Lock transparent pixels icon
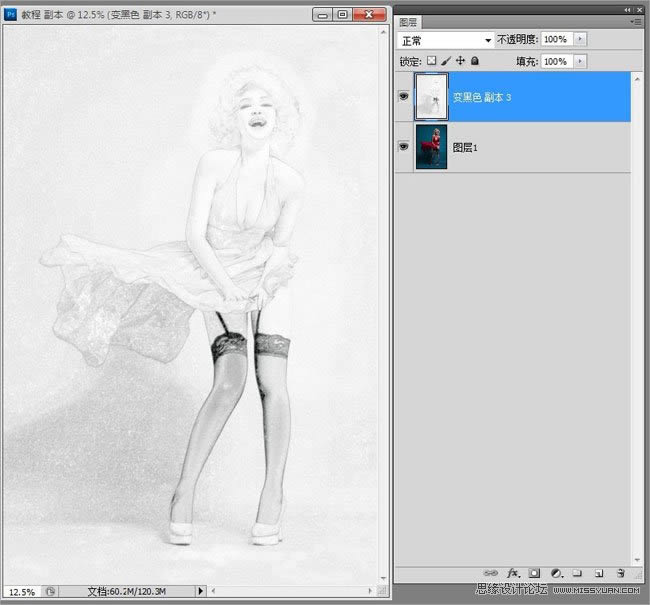 click(x=432, y=61)
